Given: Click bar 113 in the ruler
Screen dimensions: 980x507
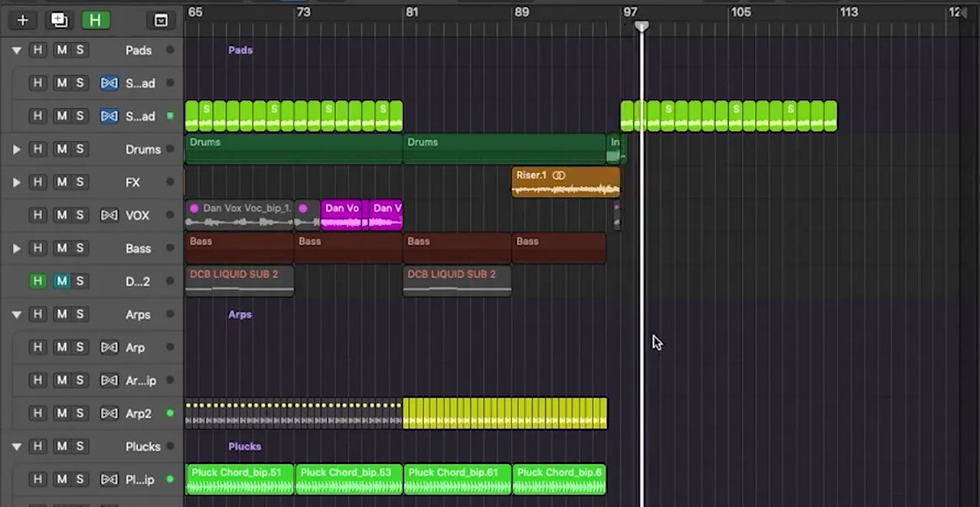Looking at the screenshot, I should (849, 12).
